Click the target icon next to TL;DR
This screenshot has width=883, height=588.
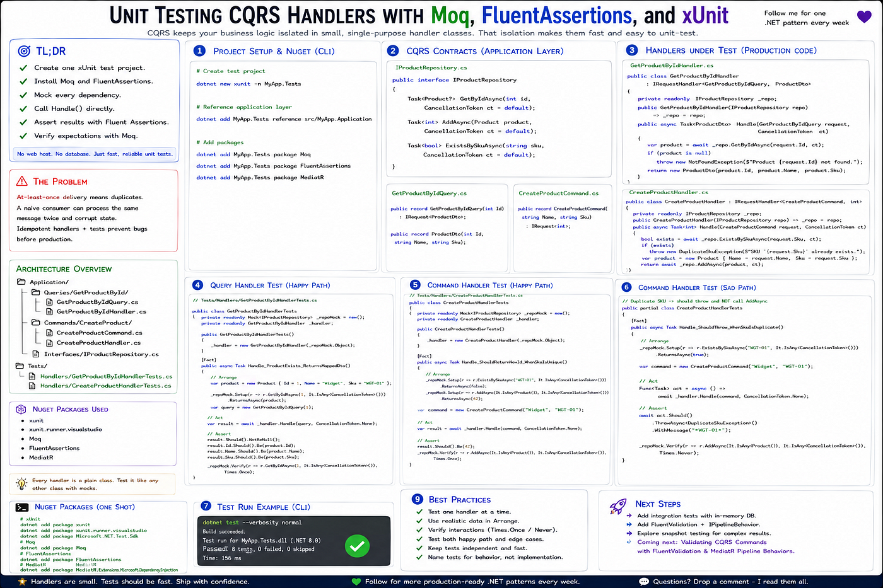pos(24,51)
